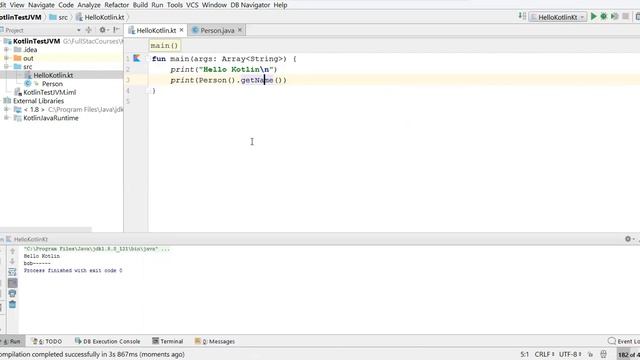
Task: Hide the Project panel with collapse icon
Action: pos(116,30)
